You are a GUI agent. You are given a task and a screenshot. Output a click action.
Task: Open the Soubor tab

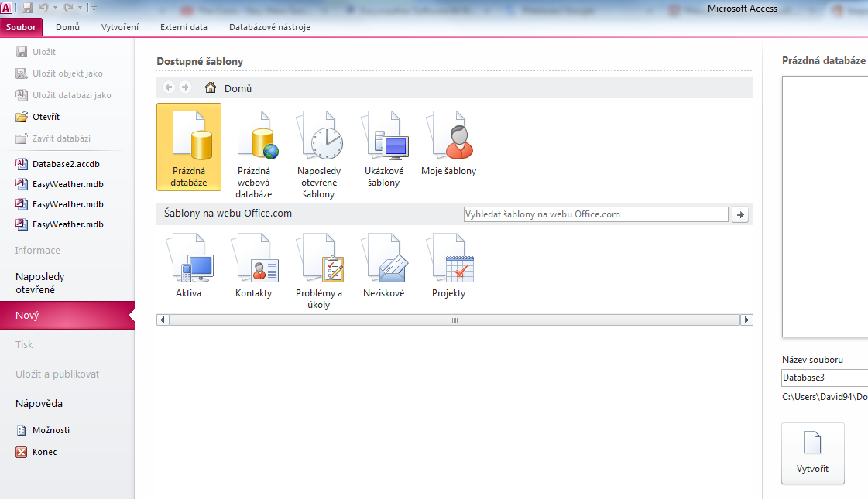[x=21, y=27]
